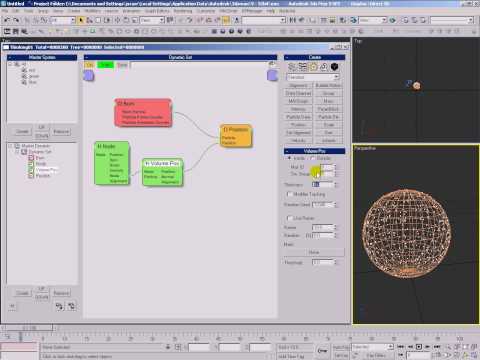Open the Edit menu
The height and width of the screenshot is (360, 480).
(16, 11)
